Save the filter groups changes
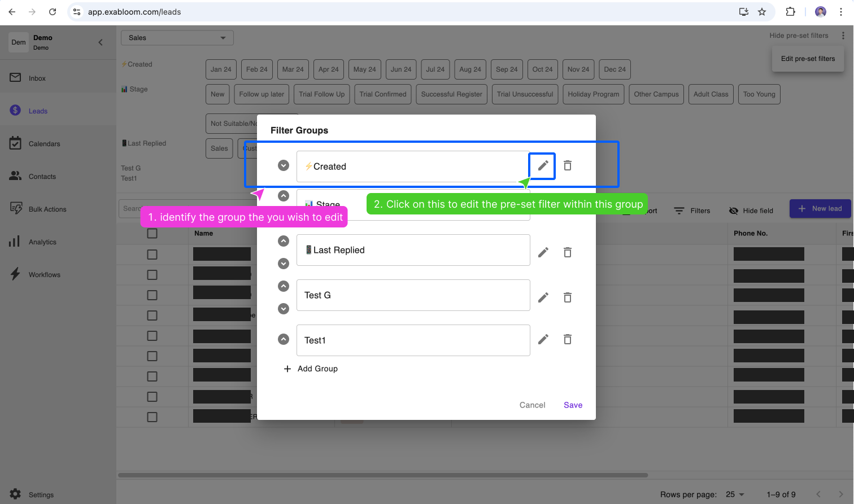This screenshot has height=504, width=854. coord(573,405)
